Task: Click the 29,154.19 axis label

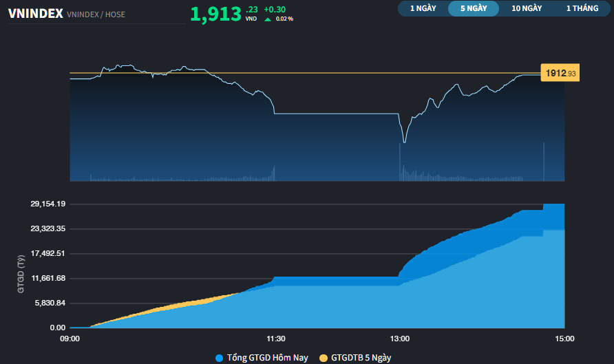Action: point(47,204)
